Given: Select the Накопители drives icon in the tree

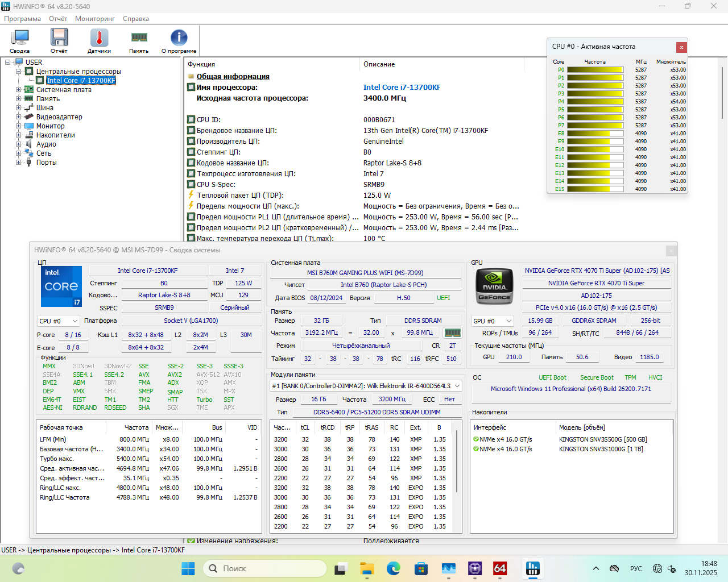Looking at the screenshot, I should 29,135.
